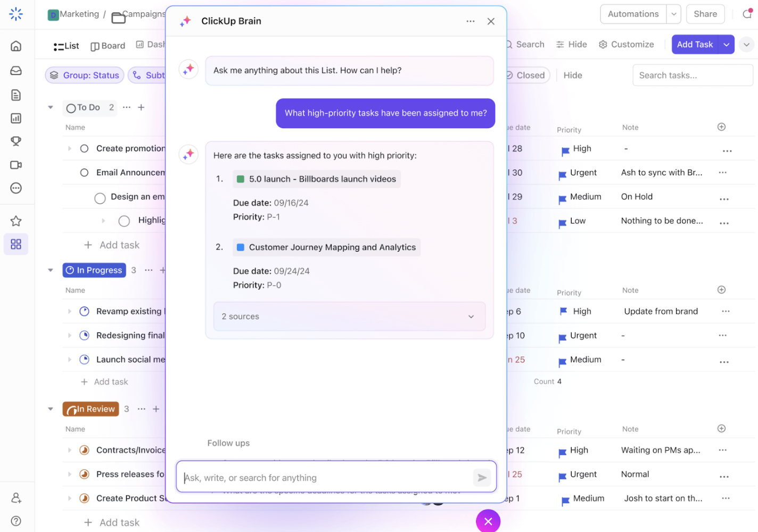The image size is (758, 532).
Task: Open the Dashboards chart icon in the sidebar
Action: 16,118
